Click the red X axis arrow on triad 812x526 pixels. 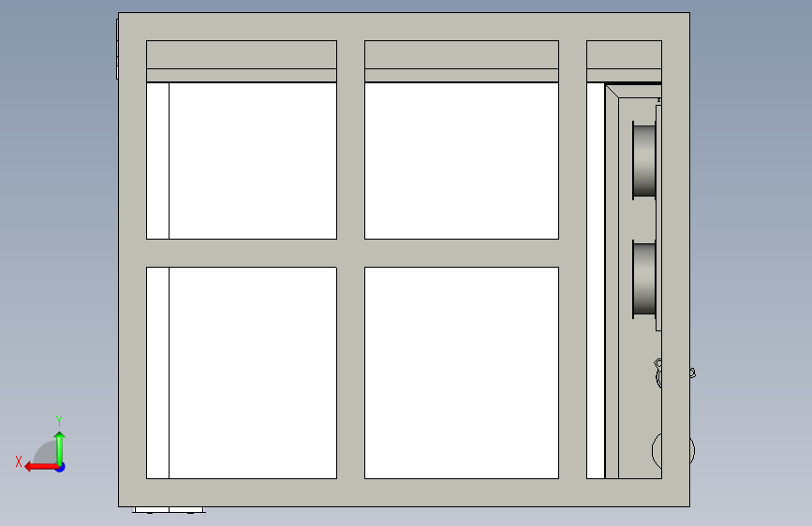click(x=41, y=467)
